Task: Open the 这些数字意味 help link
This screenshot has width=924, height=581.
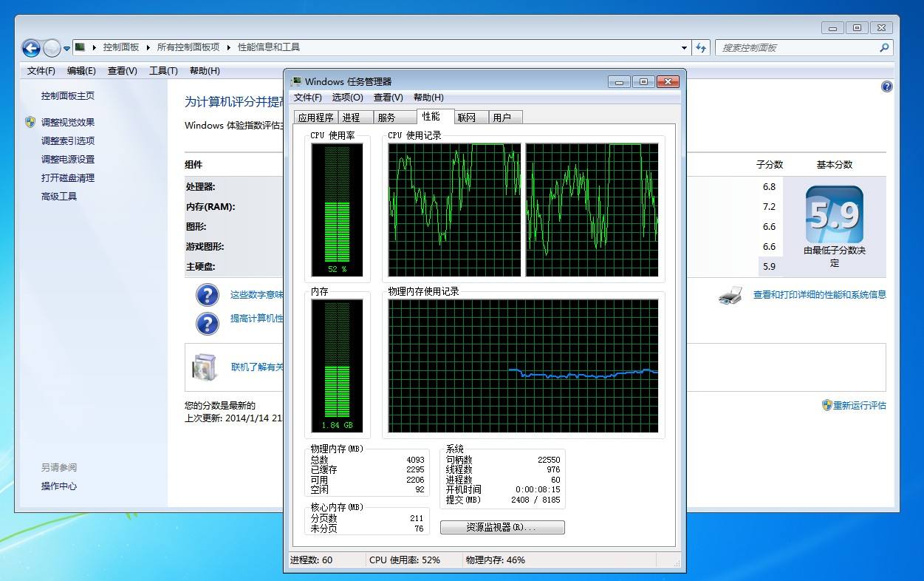Action: [x=256, y=295]
